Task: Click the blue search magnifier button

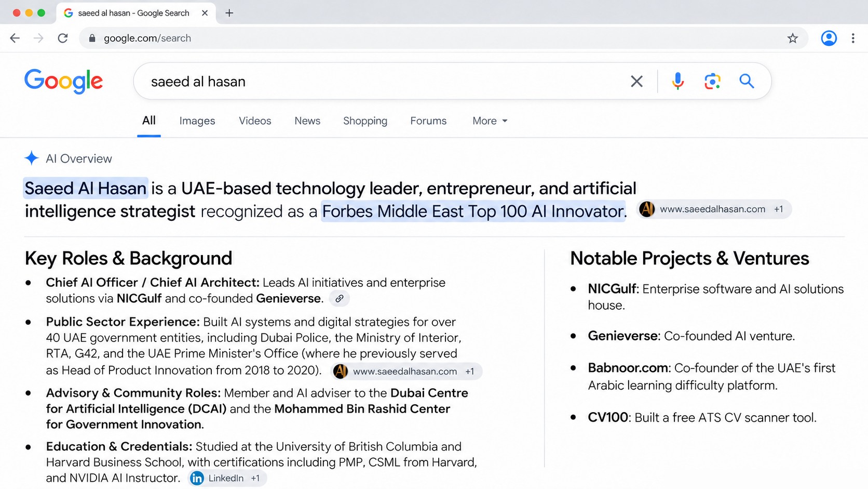Action: pos(747,81)
